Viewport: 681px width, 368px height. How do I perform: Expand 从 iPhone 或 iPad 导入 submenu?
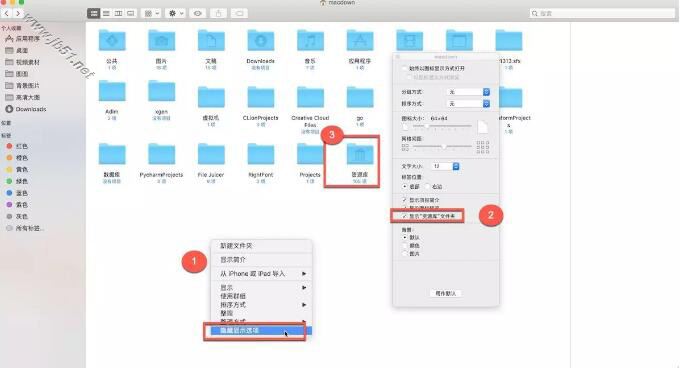point(262,274)
